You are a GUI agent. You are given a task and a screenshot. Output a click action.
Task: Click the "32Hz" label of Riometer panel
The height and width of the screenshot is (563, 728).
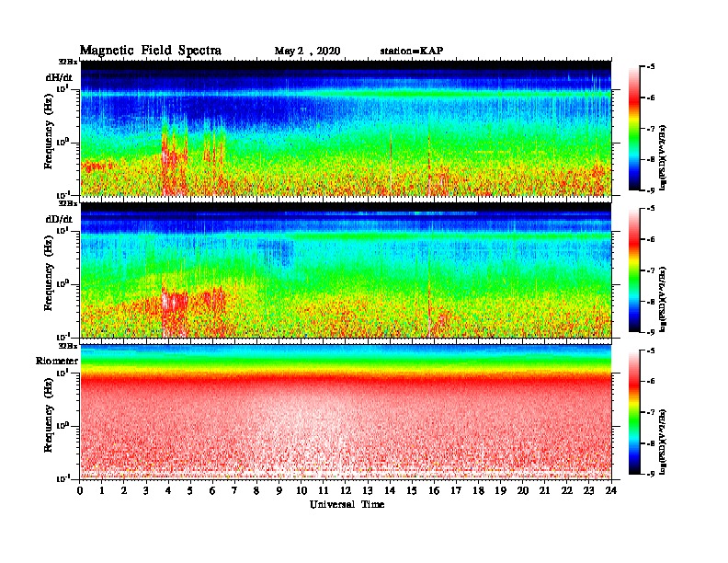pos(68,346)
